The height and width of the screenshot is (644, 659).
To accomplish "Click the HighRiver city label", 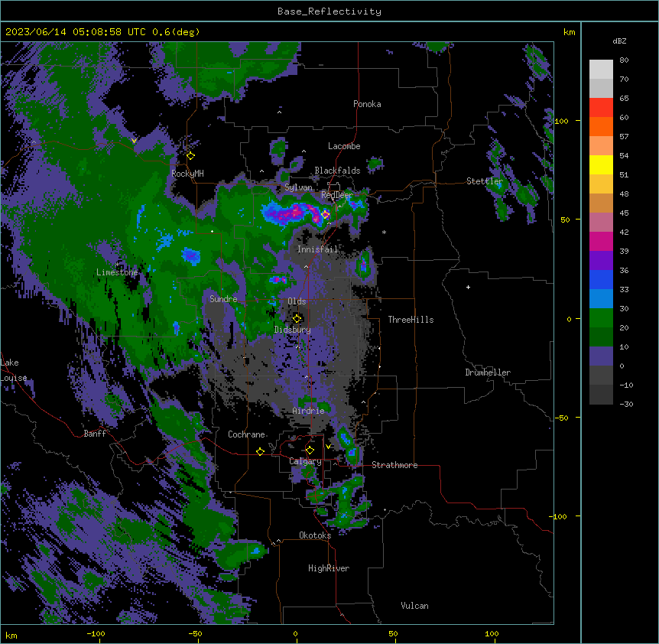I will [329, 568].
